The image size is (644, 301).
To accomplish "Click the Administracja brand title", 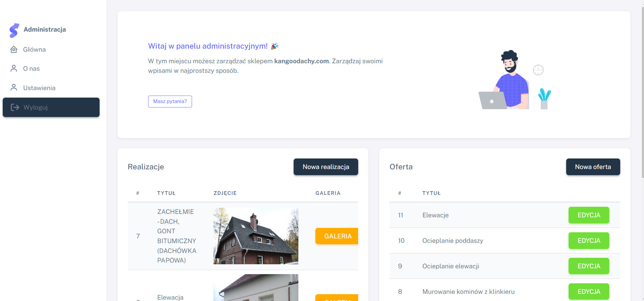I will point(45,29).
